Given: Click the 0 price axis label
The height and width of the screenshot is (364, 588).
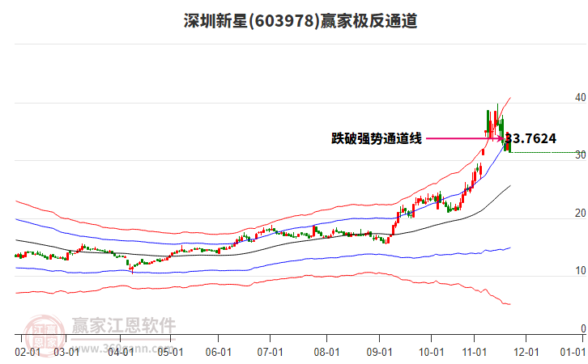Looking at the screenshot, I should (x=583, y=328).
